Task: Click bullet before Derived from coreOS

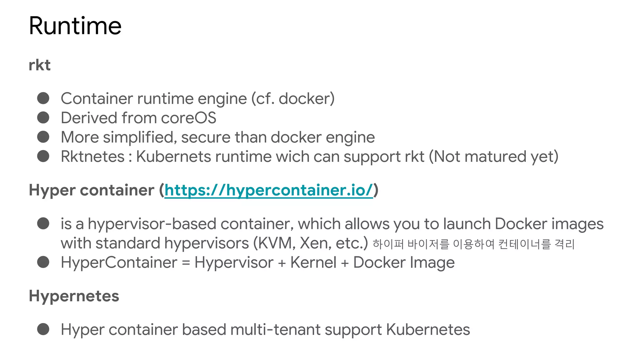Action: 43,118
